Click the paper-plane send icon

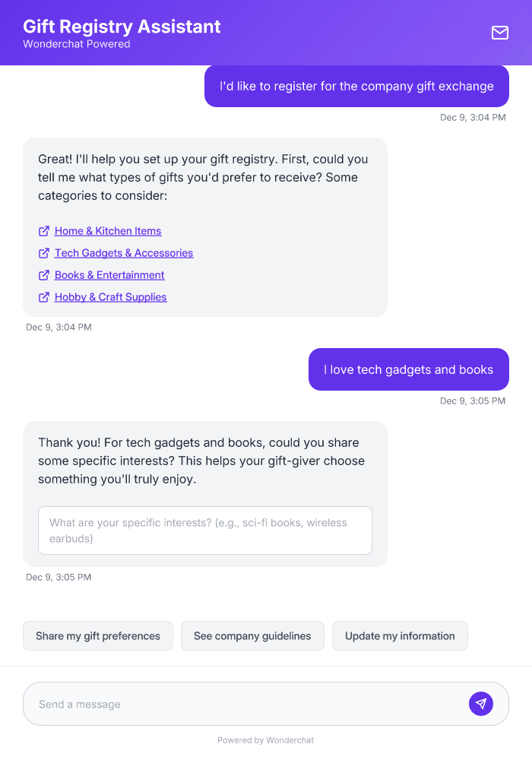click(481, 703)
